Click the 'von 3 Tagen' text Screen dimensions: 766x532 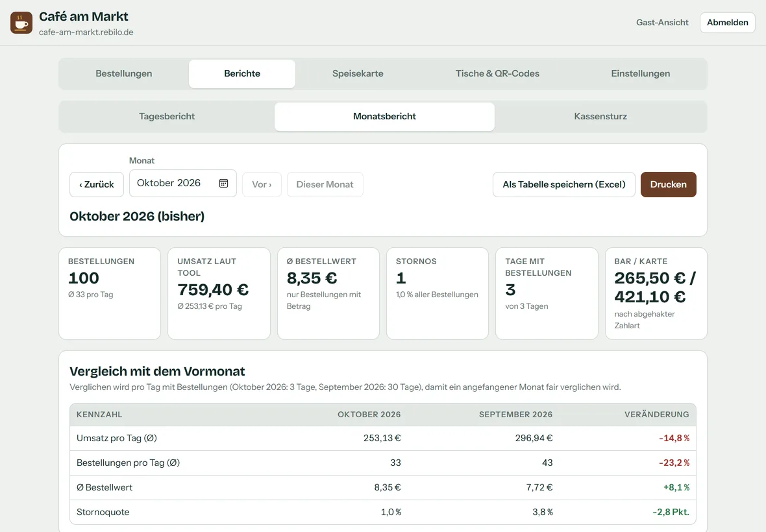click(526, 306)
